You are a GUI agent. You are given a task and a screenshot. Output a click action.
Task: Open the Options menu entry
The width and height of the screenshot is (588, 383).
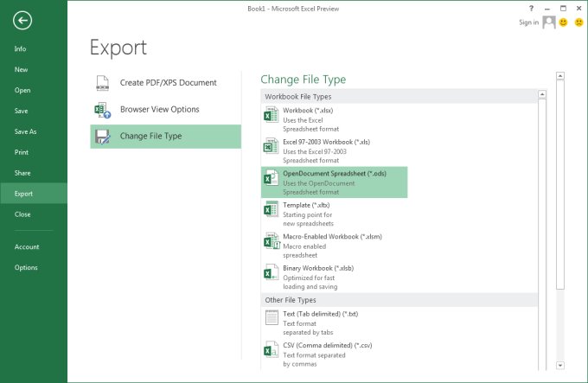pyautogui.click(x=26, y=268)
